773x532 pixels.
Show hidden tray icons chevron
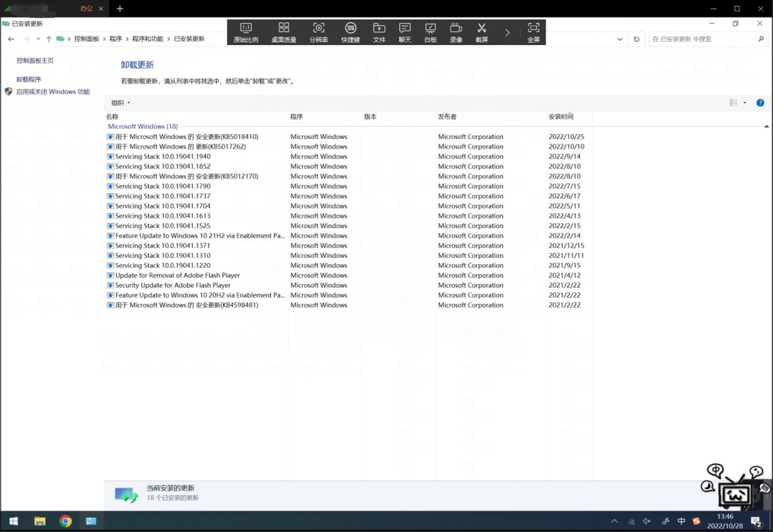(x=615, y=521)
